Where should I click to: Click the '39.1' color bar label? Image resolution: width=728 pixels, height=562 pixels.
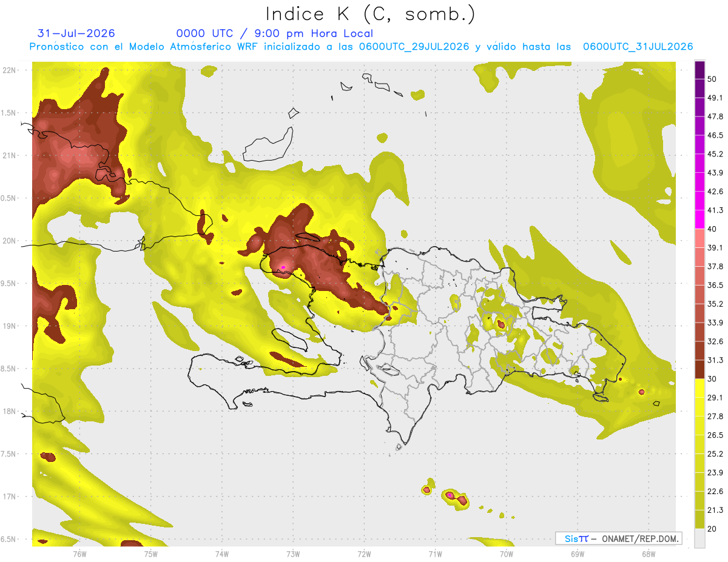coord(715,248)
